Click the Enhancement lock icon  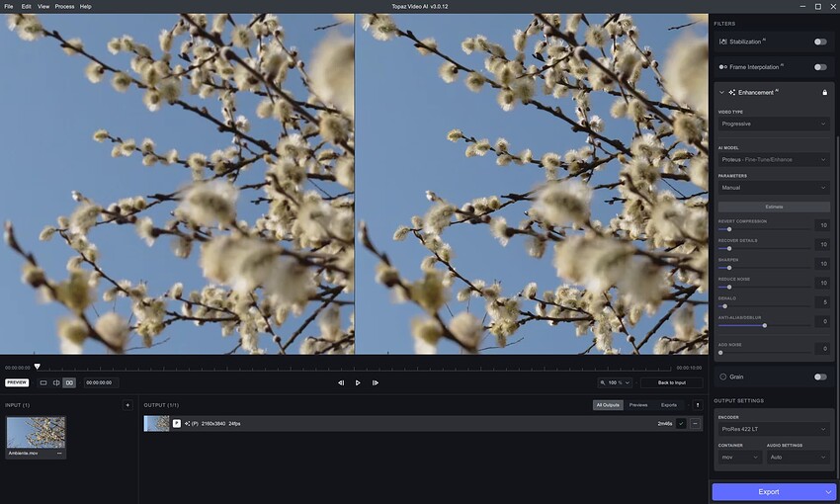coord(824,93)
